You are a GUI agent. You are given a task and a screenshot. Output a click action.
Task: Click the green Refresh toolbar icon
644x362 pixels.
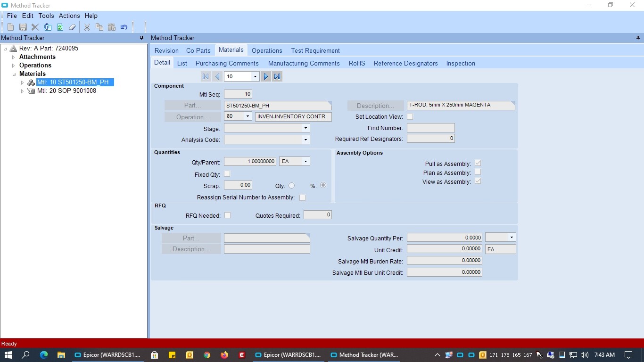tap(60, 27)
